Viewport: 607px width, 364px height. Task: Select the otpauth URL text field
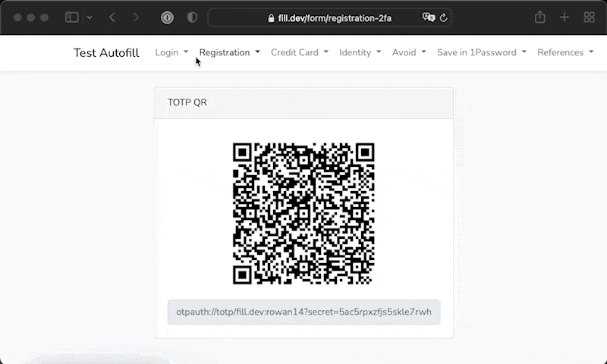pyautogui.click(x=303, y=312)
